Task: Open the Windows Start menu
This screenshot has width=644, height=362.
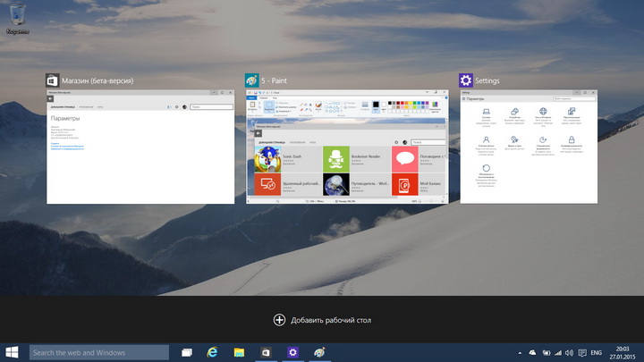Action: coord(13,352)
